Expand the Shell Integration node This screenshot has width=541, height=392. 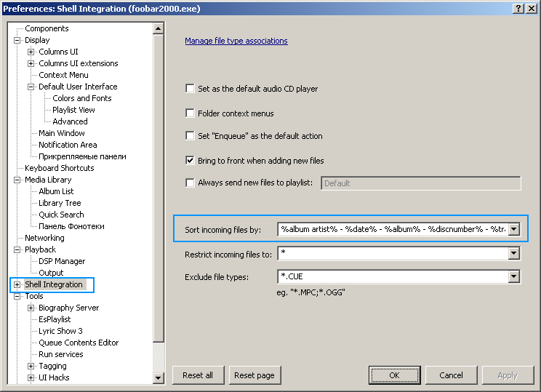tap(17, 284)
